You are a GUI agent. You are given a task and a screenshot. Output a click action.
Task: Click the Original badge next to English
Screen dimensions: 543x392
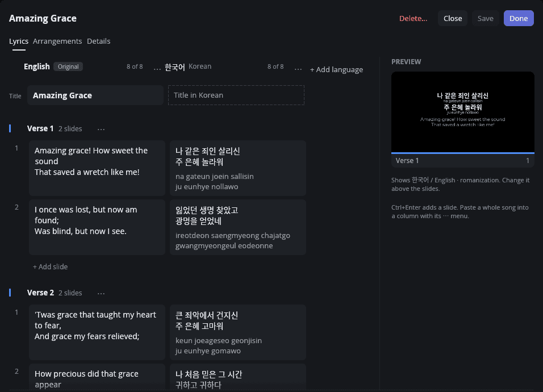[68, 66]
